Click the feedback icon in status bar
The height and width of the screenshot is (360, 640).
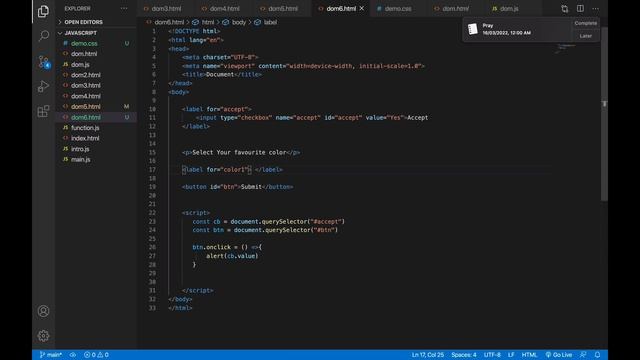583,355
